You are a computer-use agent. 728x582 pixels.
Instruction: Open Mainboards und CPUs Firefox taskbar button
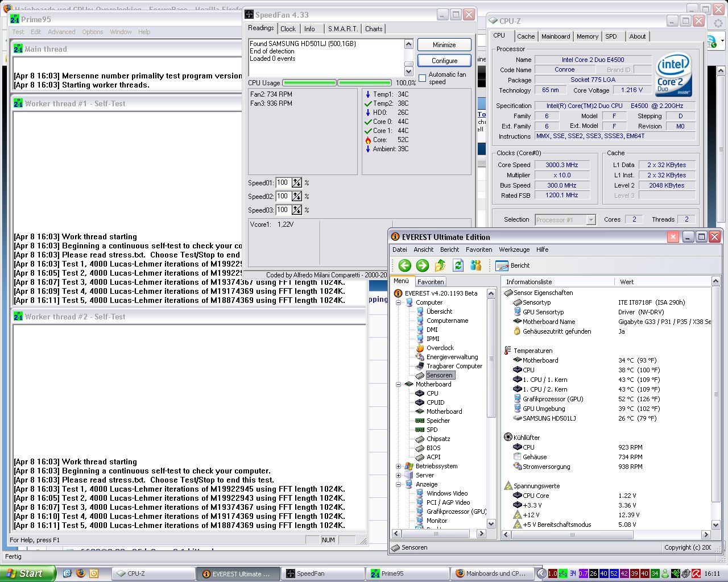pos(493,573)
